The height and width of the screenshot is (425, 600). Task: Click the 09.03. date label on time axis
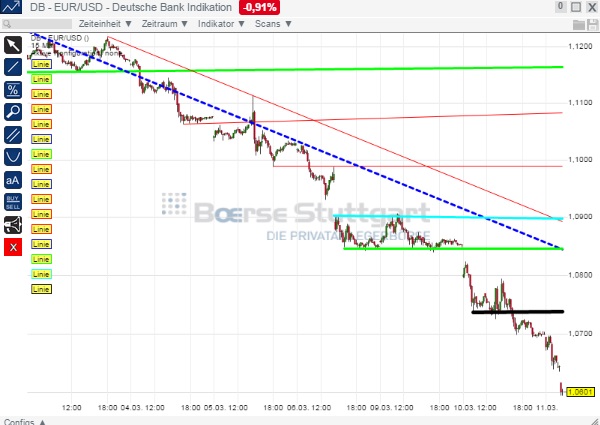tap(380, 408)
